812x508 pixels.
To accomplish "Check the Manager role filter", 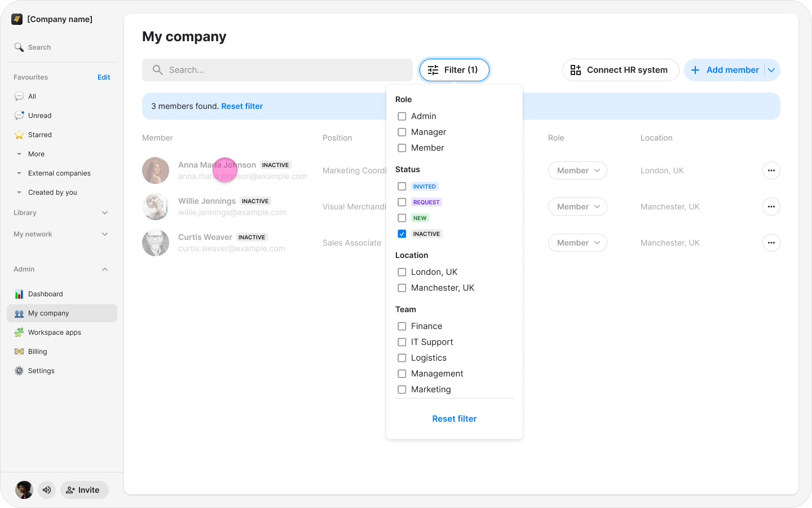I will (x=402, y=132).
